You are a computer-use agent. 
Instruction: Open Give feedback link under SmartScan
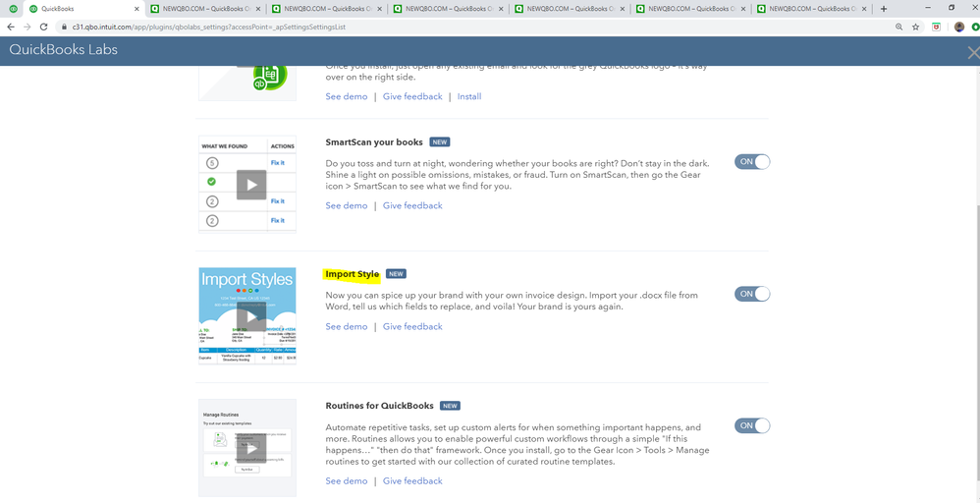coord(412,205)
